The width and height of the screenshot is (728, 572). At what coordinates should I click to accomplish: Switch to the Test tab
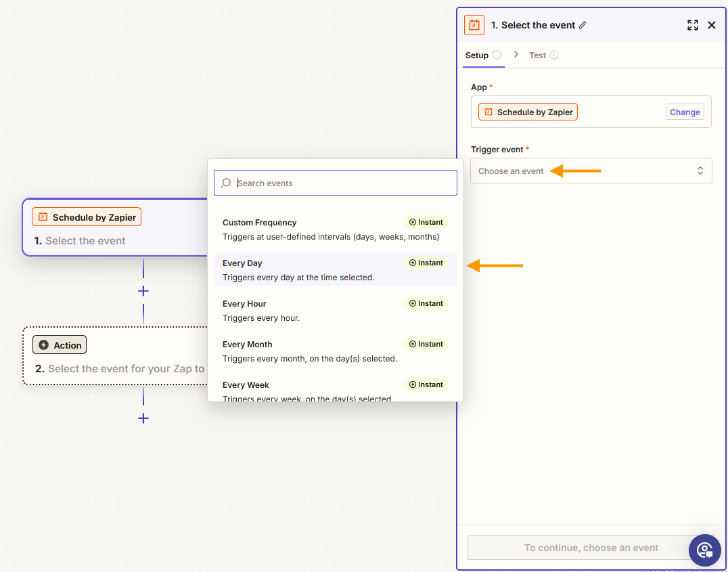[x=543, y=56]
